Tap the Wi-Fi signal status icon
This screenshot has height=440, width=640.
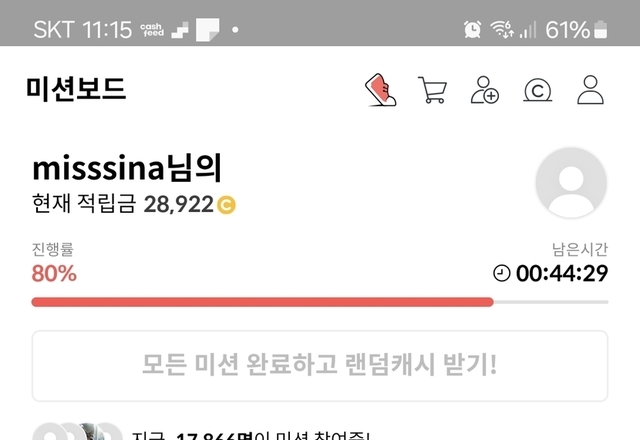point(502,29)
